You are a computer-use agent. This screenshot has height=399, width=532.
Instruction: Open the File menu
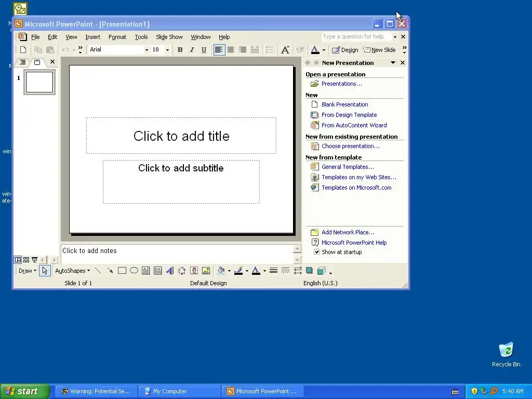coord(35,37)
